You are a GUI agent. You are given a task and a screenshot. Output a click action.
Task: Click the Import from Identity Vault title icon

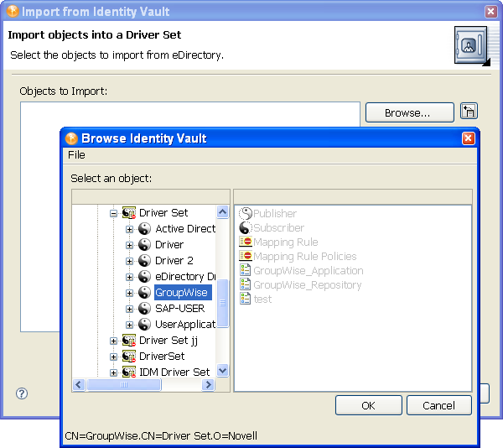tap(13, 11)
